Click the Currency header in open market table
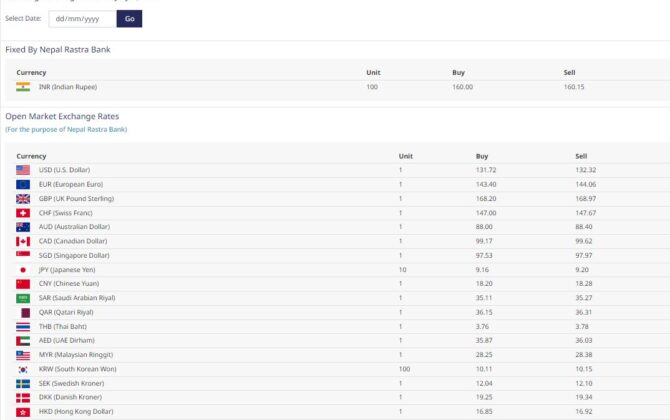Image resolution: width=670 pixels, height=420 pixels. click(31, 156)
